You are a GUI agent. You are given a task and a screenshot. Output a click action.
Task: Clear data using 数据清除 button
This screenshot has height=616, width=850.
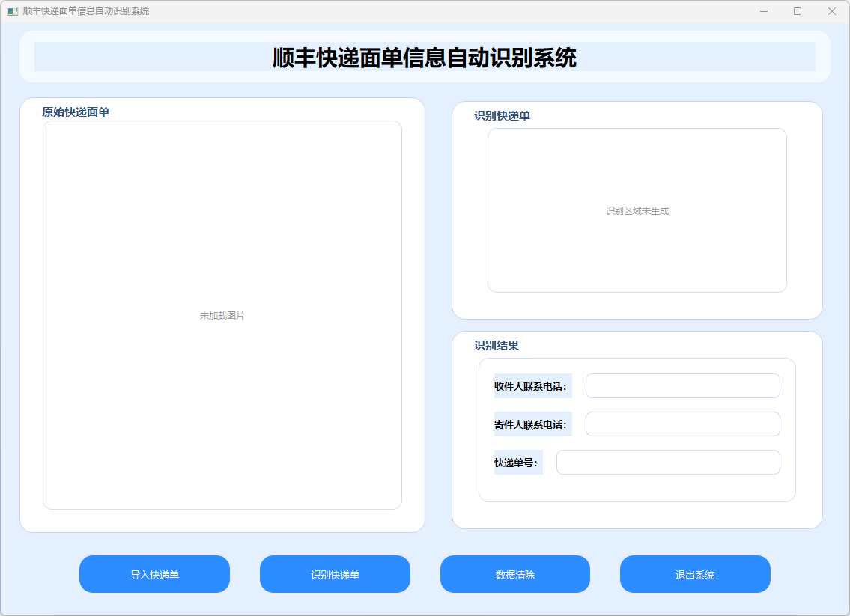[x=515, y=574]
